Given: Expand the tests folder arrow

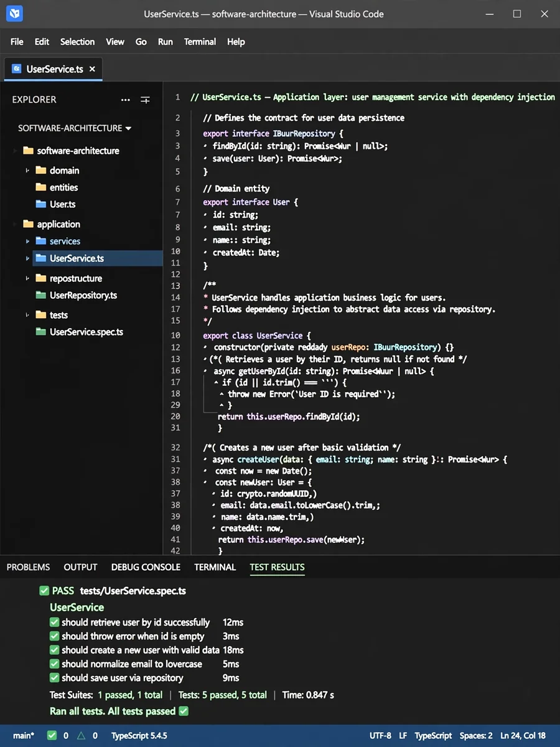Looking at the screenshot, I should point(28,315).
